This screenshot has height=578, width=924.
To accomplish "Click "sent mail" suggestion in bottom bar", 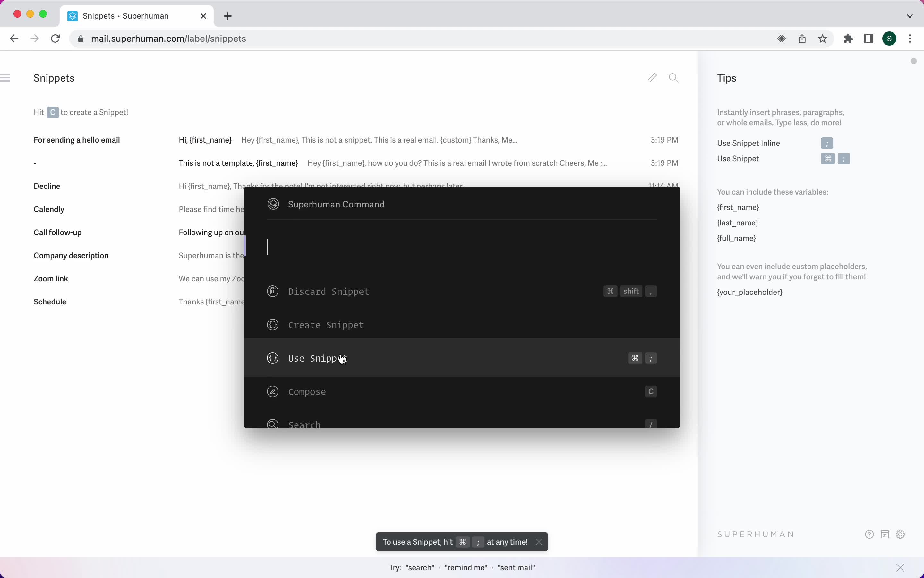I will (516, 568).
